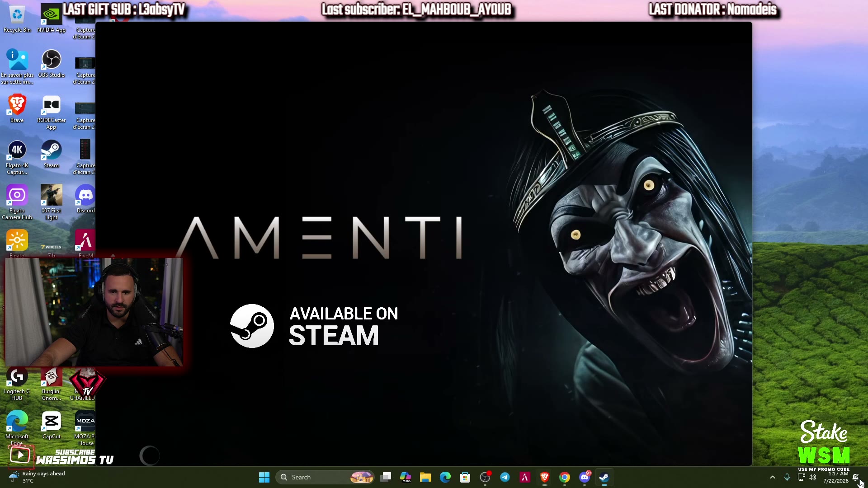Launch the 007 First Light desktop shortcut

(x=51, y=203)
